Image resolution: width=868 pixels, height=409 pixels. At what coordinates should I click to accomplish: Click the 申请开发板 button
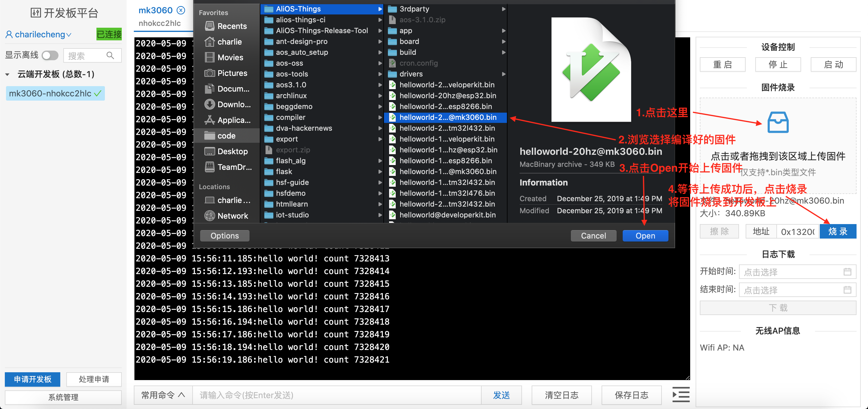point(32,379)
